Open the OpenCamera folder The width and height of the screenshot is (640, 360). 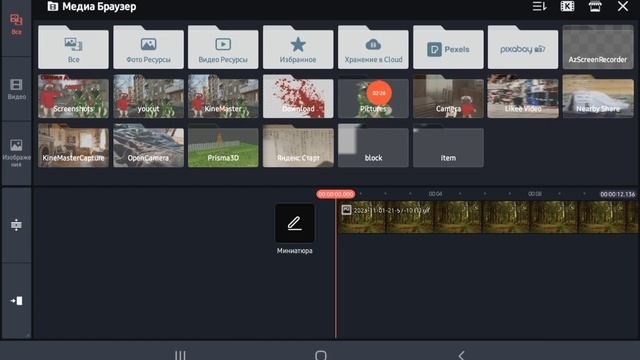click(x=149, y=146)
